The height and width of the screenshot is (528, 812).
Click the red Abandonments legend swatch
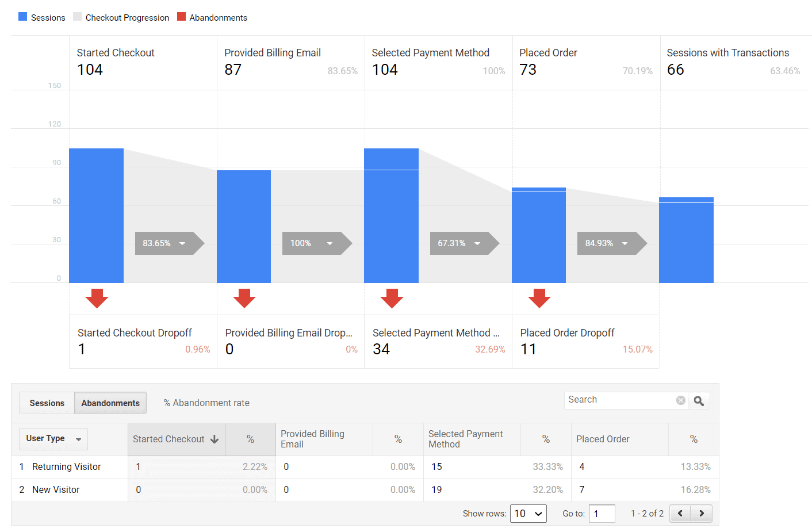point(182,17)
